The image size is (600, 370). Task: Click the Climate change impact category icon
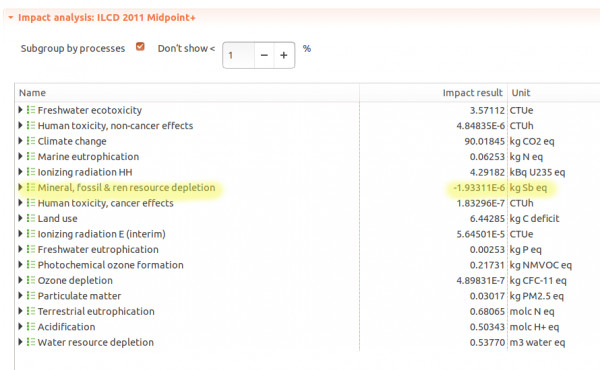tap(31, 141)
